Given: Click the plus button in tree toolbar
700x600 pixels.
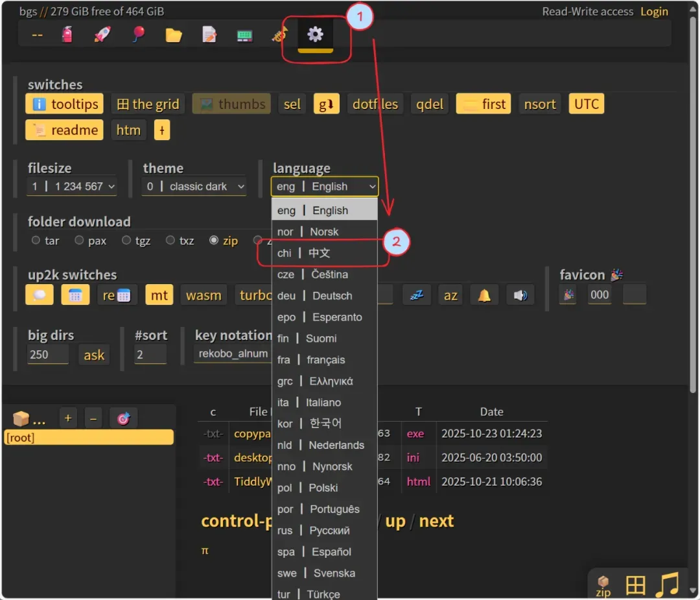Looking at the screenshot, I should 68,418.
